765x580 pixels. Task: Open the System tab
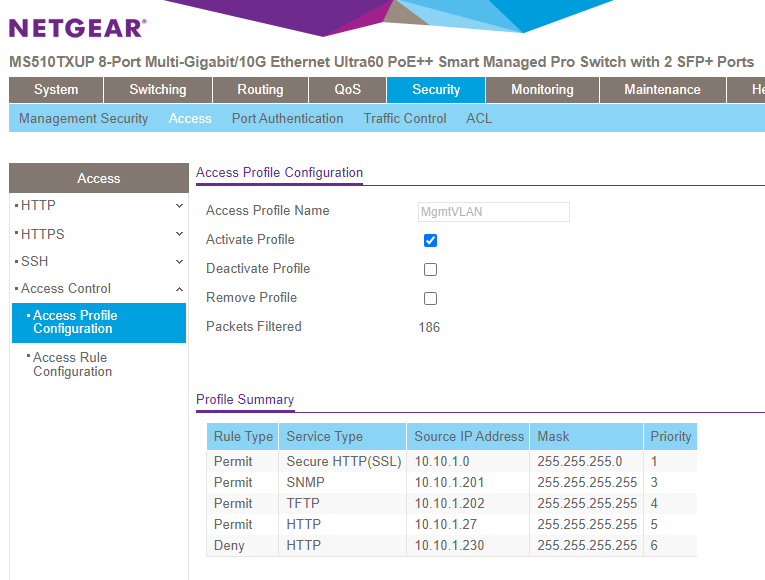56,90
